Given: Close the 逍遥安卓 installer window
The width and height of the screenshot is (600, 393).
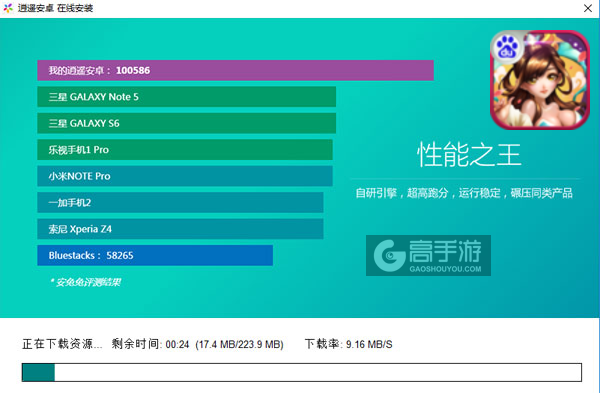Looking at the screenshot, I should pos(588,8).
